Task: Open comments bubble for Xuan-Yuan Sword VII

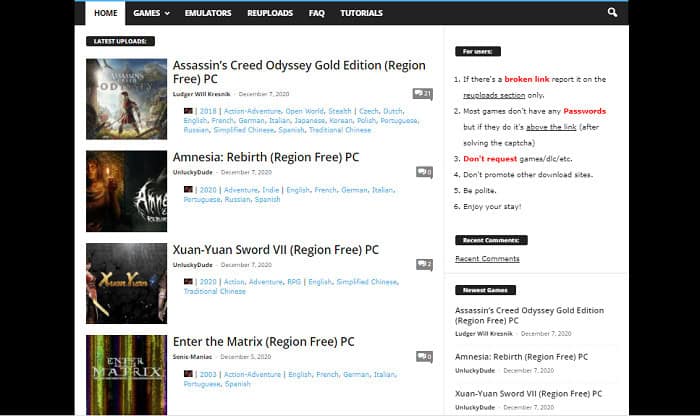Action: 424,265
